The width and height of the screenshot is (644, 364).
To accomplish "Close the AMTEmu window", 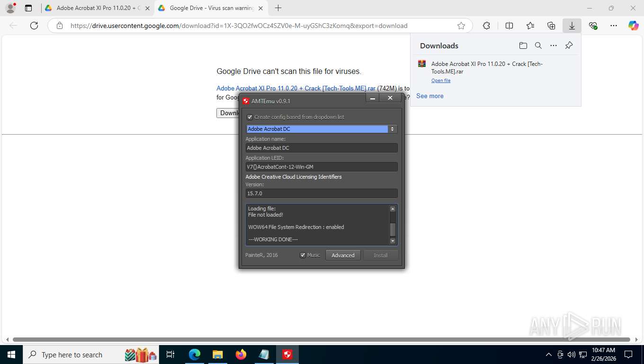I will click(390, 98).
